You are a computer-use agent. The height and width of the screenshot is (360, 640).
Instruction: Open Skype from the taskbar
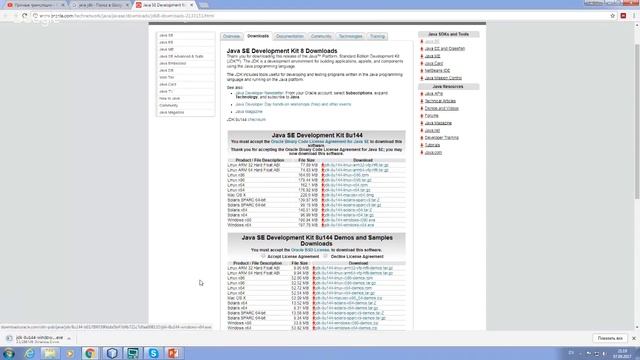pyautogui.click(x=153, y=353)
